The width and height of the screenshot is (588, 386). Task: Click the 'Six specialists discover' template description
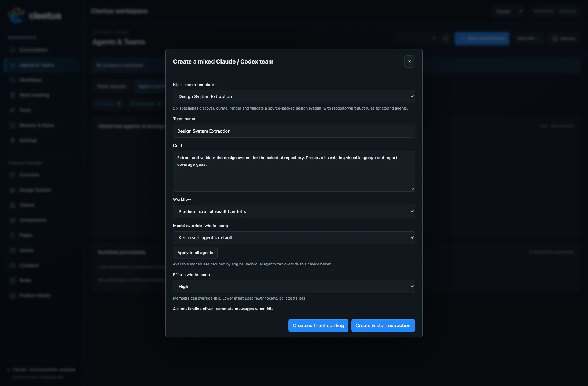coord(290,108)
